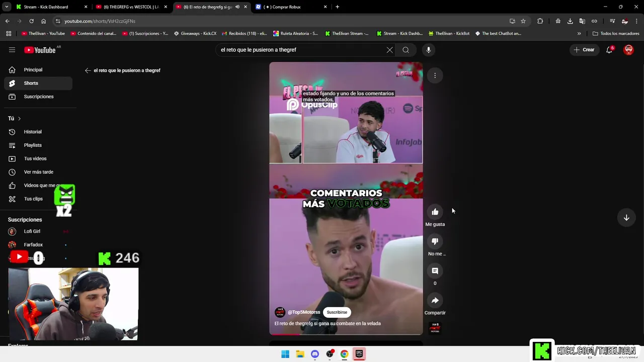Open File Explorer from the taskbar

[x=300, y=354]
